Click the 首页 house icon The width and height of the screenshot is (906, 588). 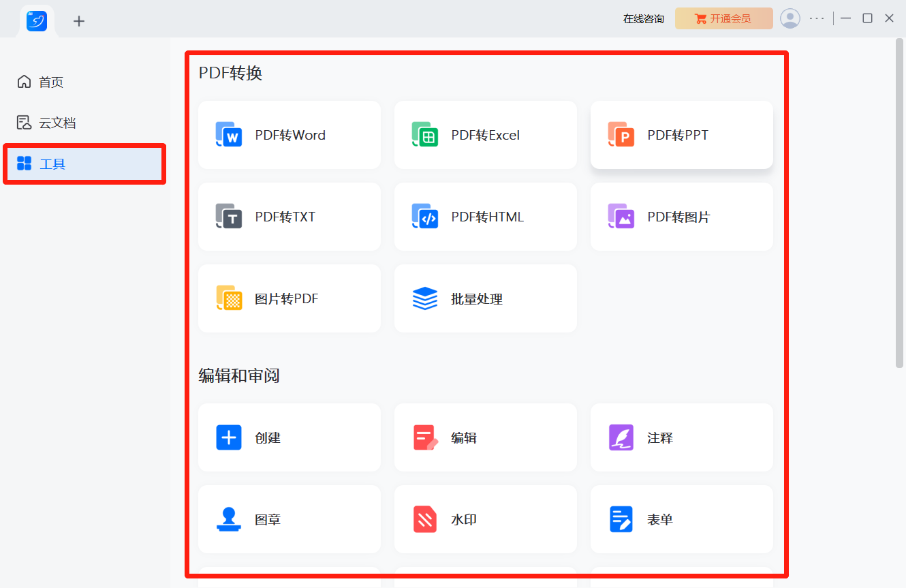coord(25,82)
